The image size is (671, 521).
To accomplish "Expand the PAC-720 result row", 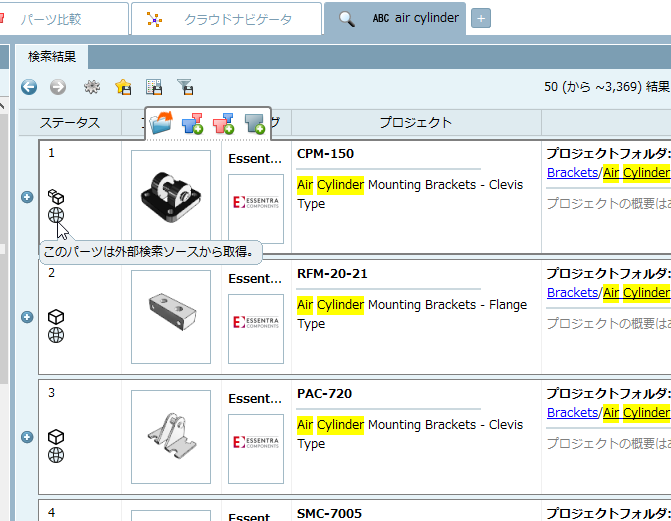I will [27, 437].
